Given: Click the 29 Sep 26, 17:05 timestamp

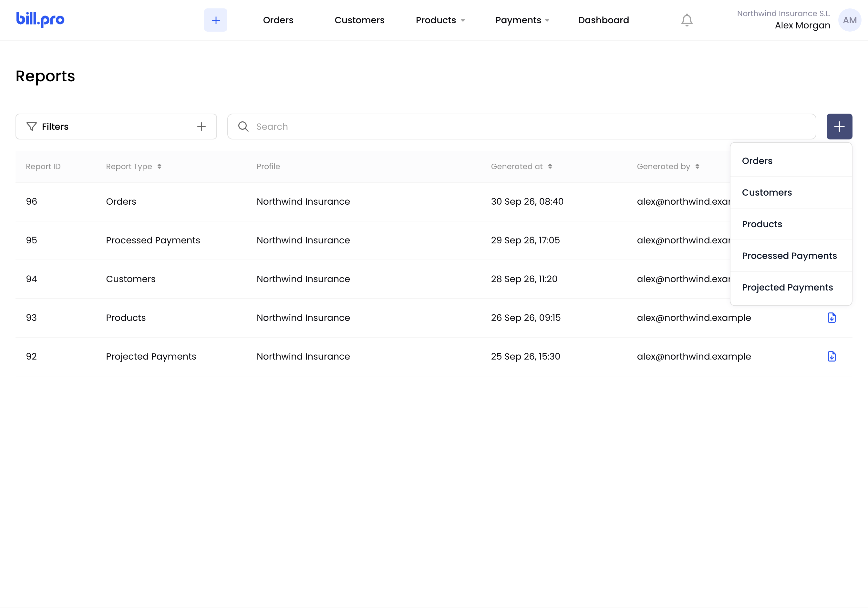Looking at the screenshot, I should [525, 240].
